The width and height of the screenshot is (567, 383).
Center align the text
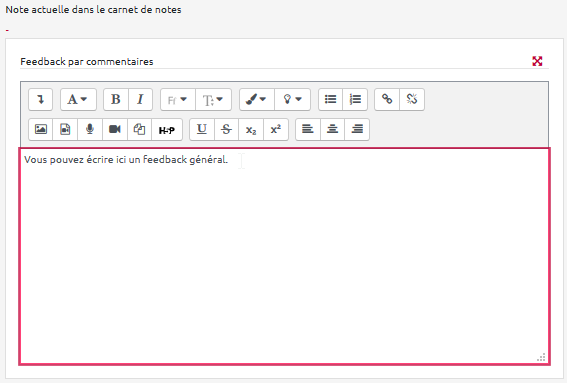[332, 129]
